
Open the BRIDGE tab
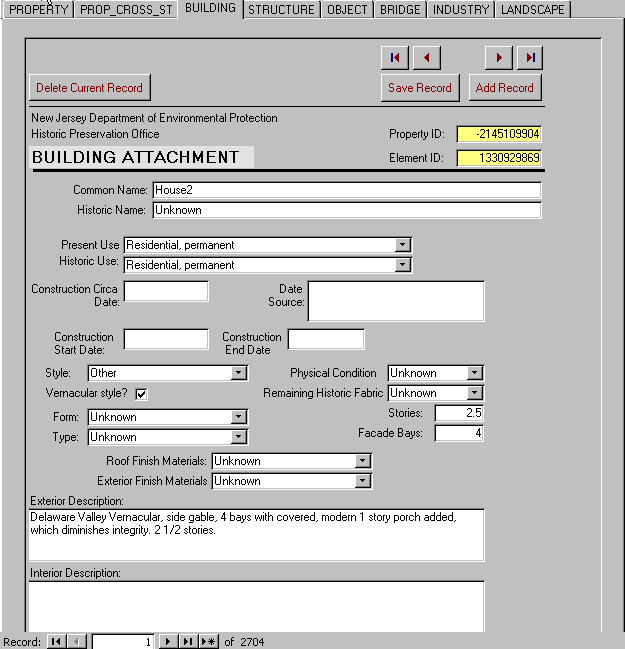click(400, 10)
